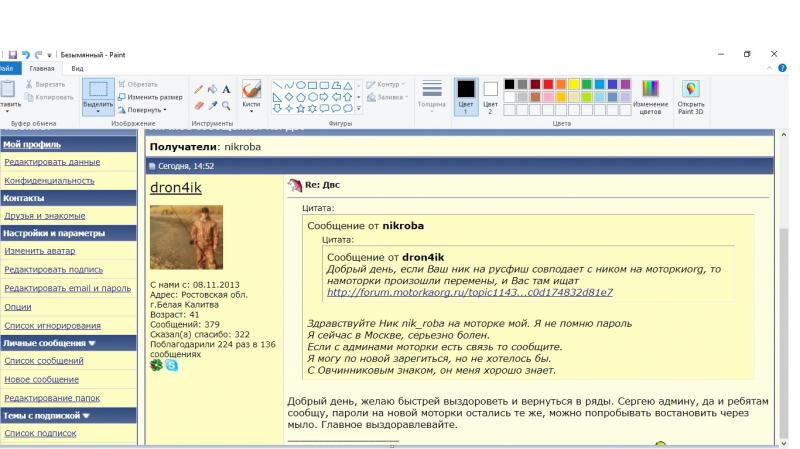
Task: Select the Text tool
Action: click(225, 88)
